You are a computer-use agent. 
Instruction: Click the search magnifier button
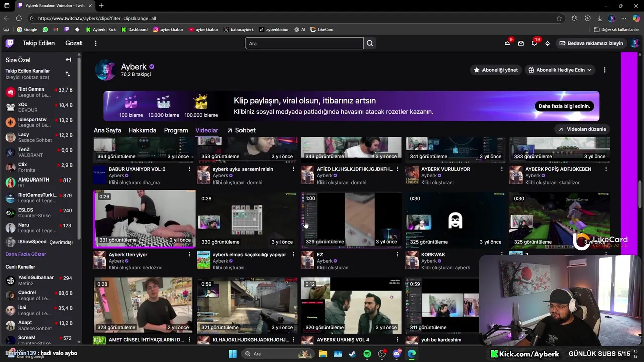tap(370, 43)
